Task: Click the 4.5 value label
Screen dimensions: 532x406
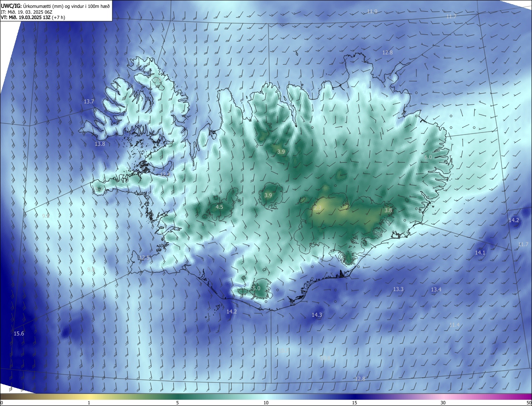Action: pos(219,207)
